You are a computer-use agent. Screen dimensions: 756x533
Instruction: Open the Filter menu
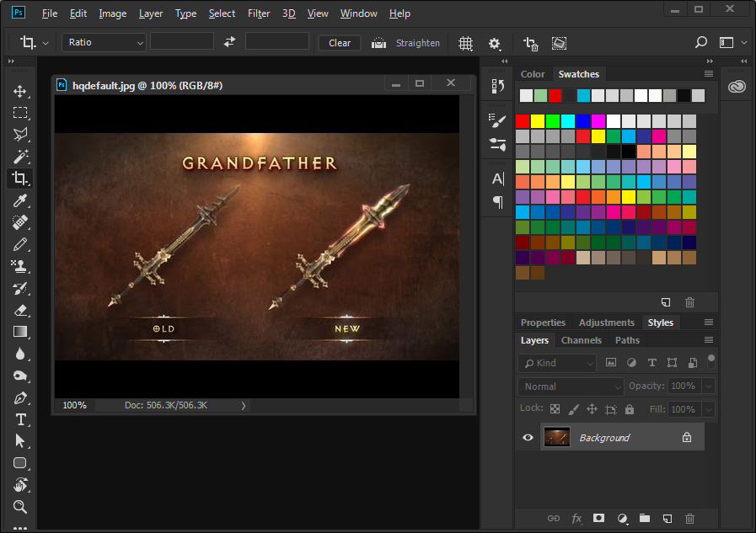(x=259, y=13)
